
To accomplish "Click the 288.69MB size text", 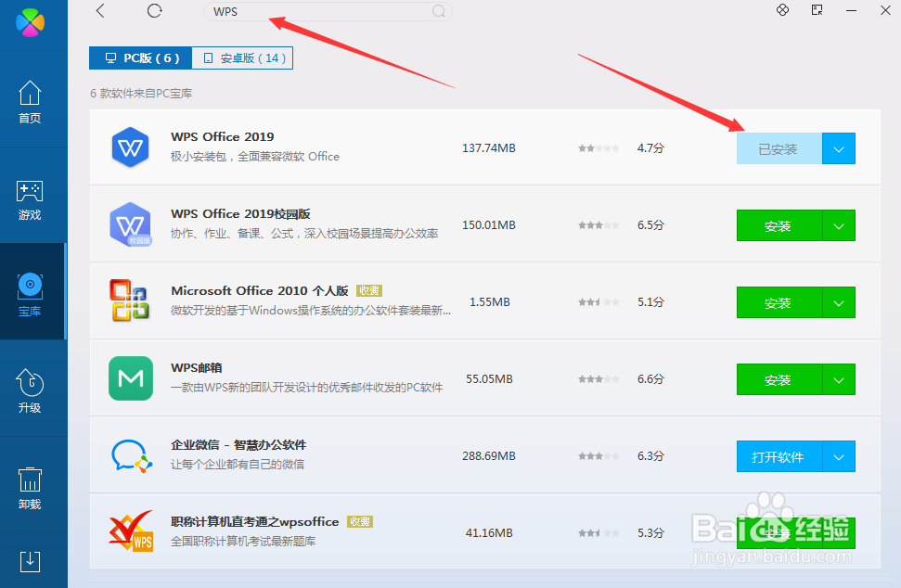I will pos(489,456).
